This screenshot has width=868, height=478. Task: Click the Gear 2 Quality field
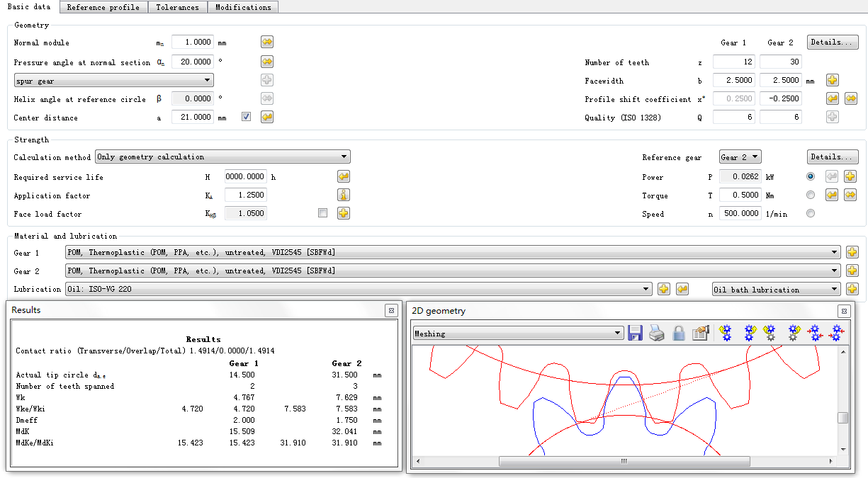pos(781,117)
